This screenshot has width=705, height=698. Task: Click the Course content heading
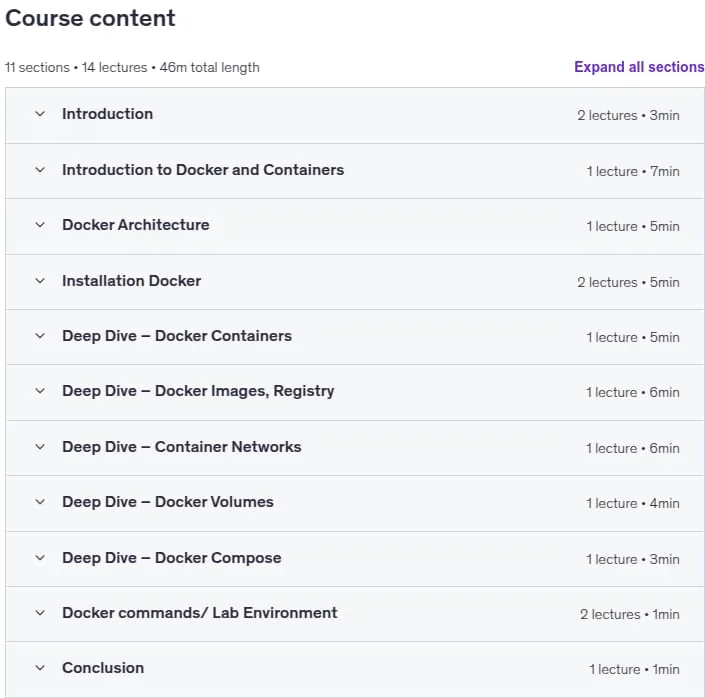[90, 18]
